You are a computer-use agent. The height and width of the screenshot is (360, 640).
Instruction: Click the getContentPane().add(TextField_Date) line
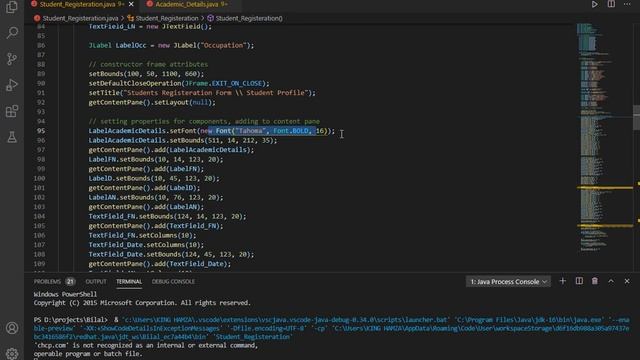click(160, 264)
